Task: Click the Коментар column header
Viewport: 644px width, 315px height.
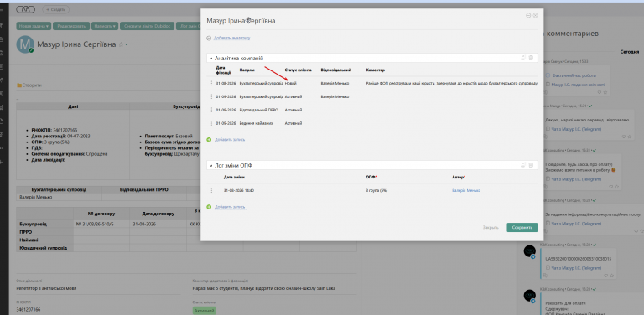Action: coord(376,70)
